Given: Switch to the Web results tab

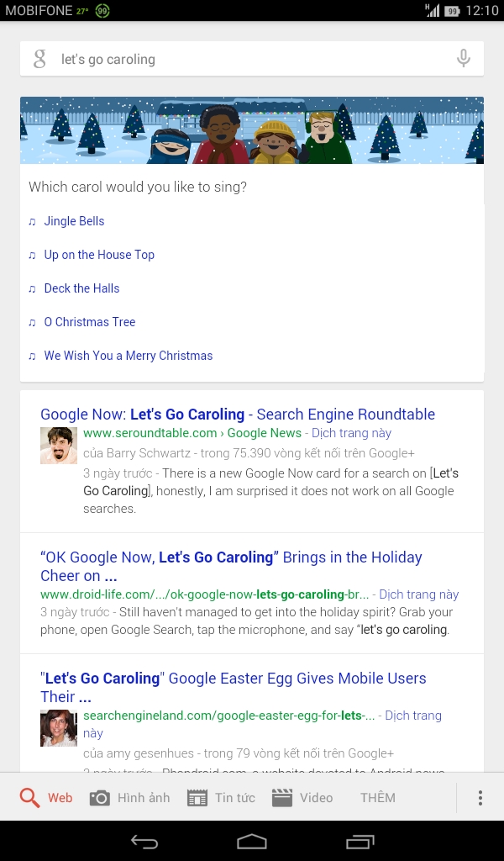Looking at the screenshot, I should coord(47,798).
